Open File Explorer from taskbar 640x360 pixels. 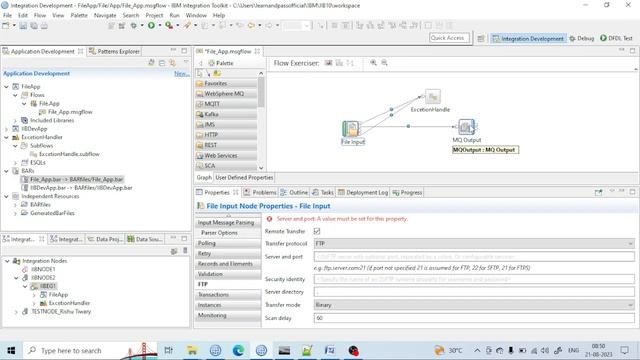[x=192, y=350]
